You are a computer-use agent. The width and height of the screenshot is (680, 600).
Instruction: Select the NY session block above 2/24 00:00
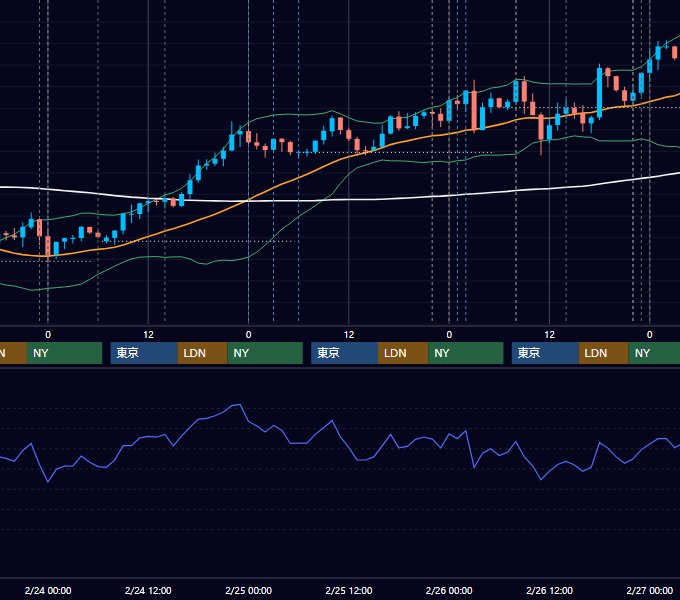click(64, 353)
